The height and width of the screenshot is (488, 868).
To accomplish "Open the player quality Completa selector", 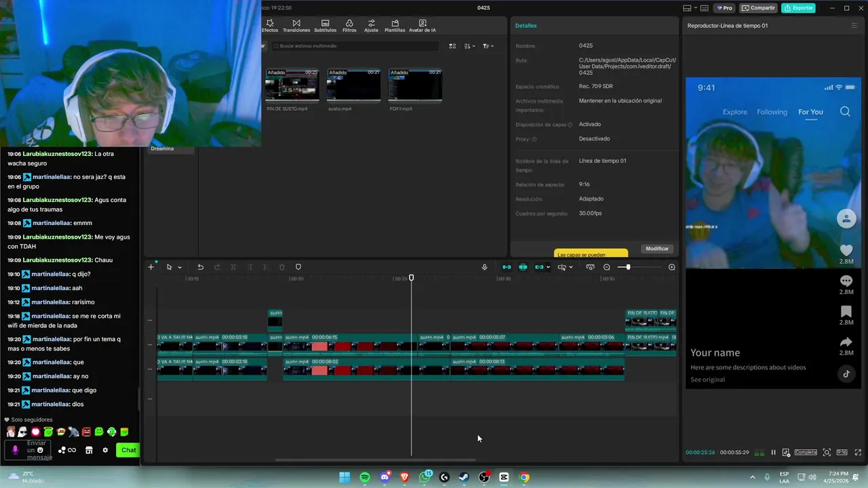I will [x=806, y=452].
